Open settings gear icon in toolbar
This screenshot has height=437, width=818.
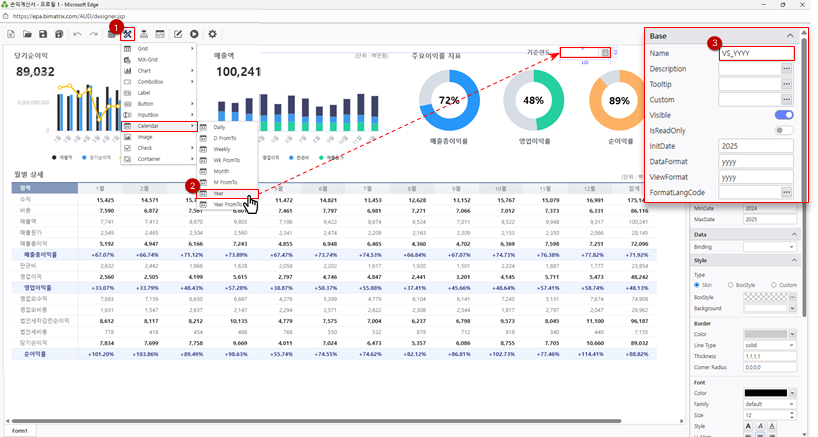click(x=212, y=34)
